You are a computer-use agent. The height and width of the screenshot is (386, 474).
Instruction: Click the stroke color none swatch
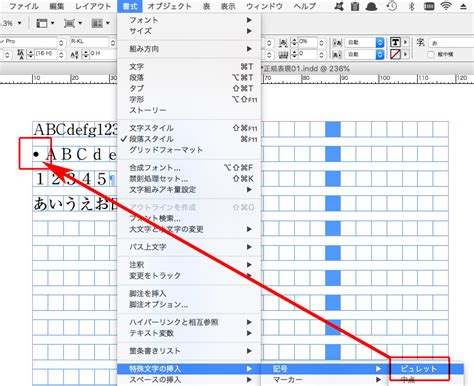[395, 54]
